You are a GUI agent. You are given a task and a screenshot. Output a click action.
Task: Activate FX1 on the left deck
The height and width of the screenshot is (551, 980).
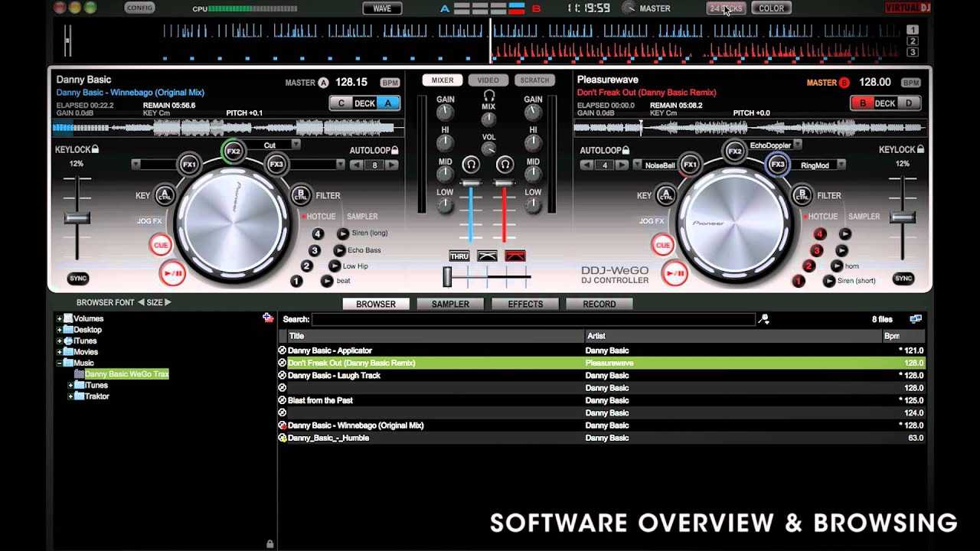tap(189, 165)
